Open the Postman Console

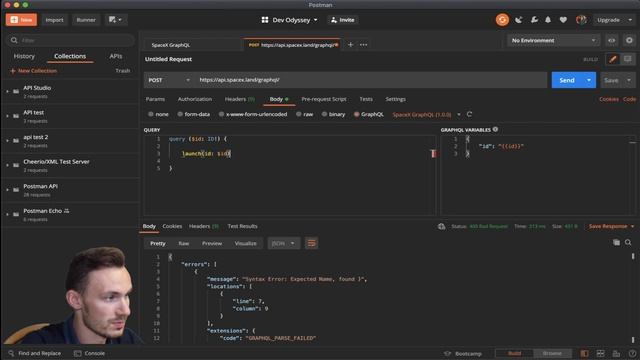click(89, 353)
